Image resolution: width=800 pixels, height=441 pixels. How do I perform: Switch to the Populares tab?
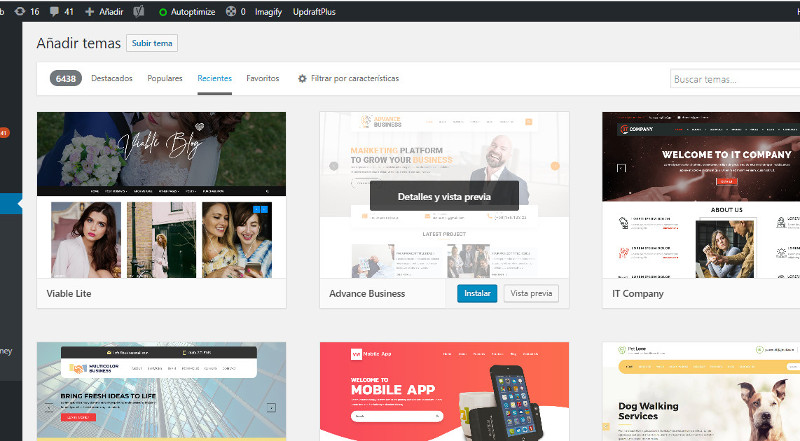point(165,78)
